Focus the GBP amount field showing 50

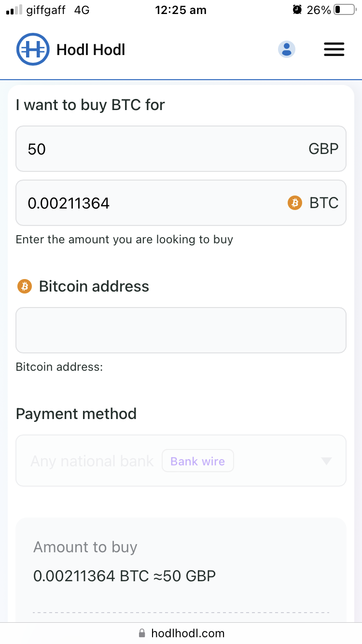(145, 149)
